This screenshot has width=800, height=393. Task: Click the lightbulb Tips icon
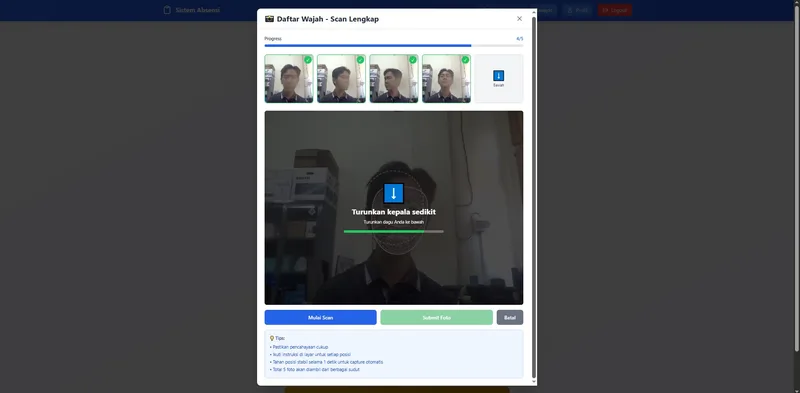click(271, 338)
